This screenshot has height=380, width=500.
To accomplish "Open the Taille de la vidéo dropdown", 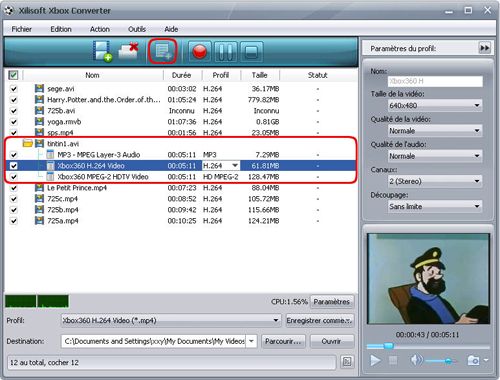I will 435,105.
